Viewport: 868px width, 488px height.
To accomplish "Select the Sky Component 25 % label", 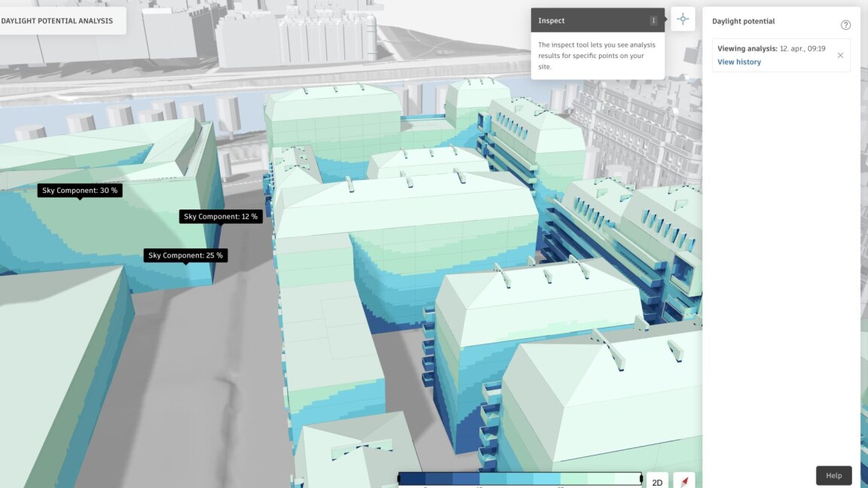I will (185, 255).
